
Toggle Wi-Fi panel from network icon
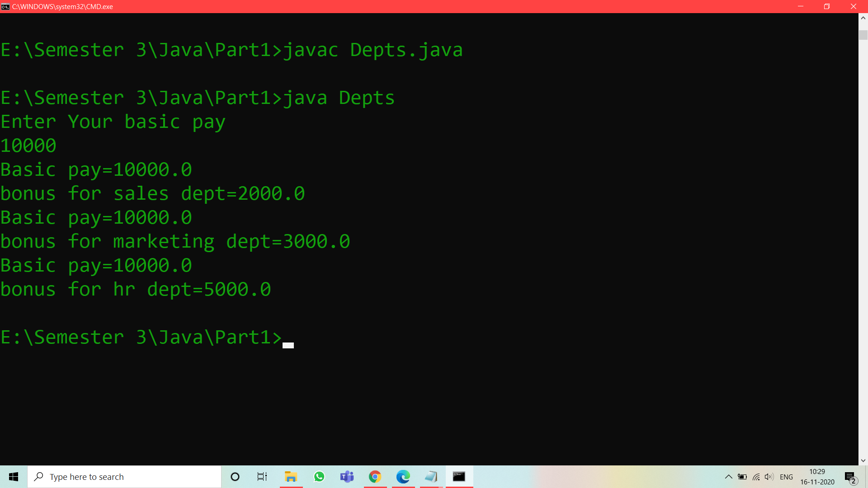tap(756, 476)
